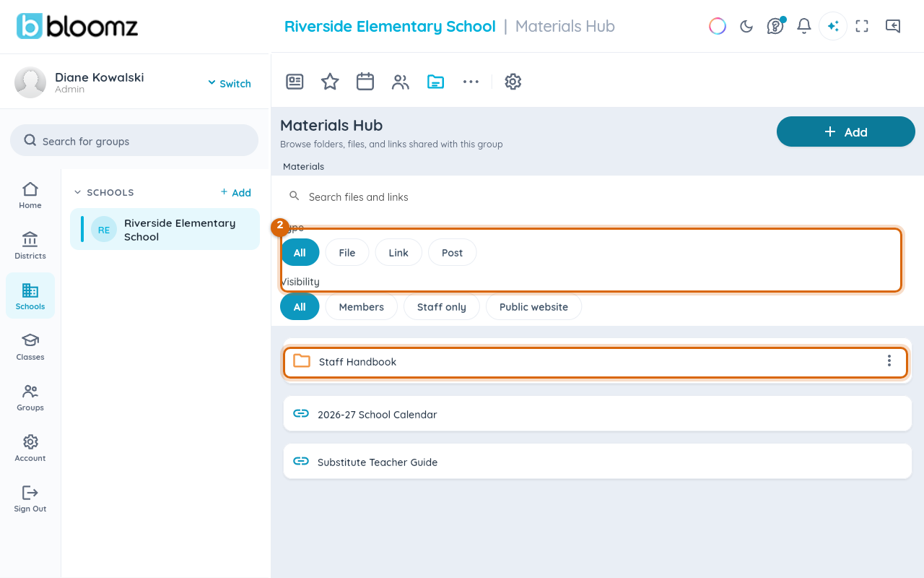Open Groups in sidebar
This screenshot has width=924, height=578.
tap(30, 397)
